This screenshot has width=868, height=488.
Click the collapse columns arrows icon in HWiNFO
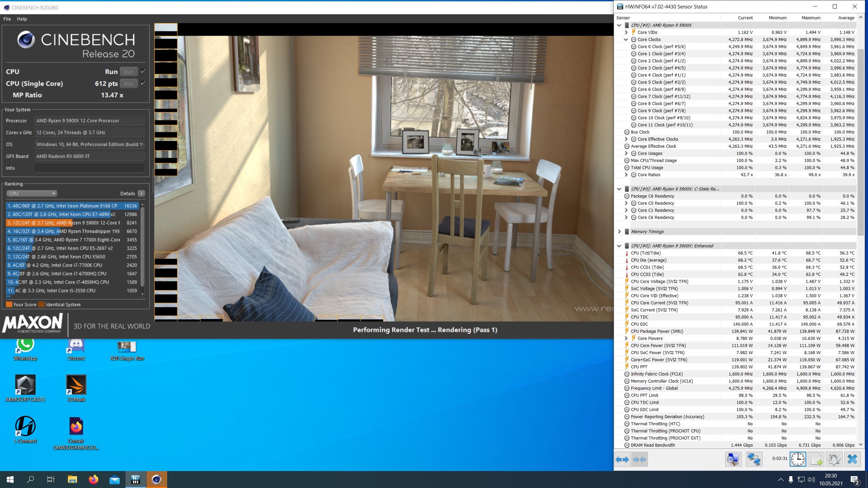tap(639, 460)
